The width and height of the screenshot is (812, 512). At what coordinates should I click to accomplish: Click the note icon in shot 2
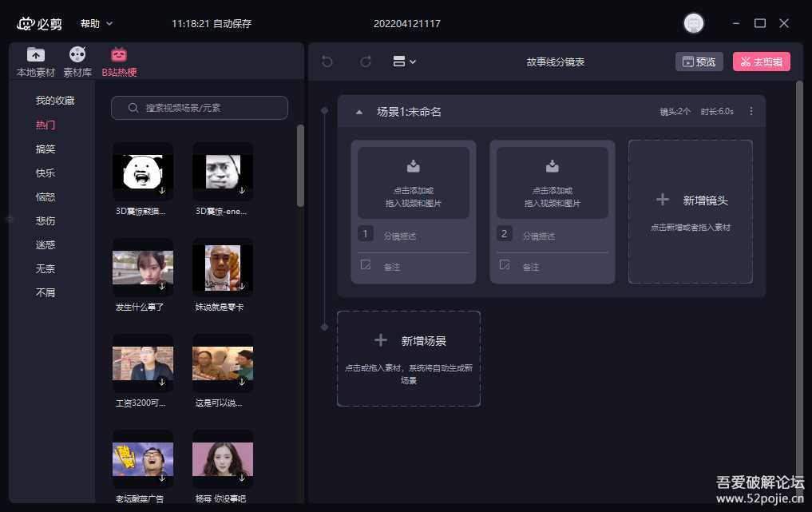(505, 265)
